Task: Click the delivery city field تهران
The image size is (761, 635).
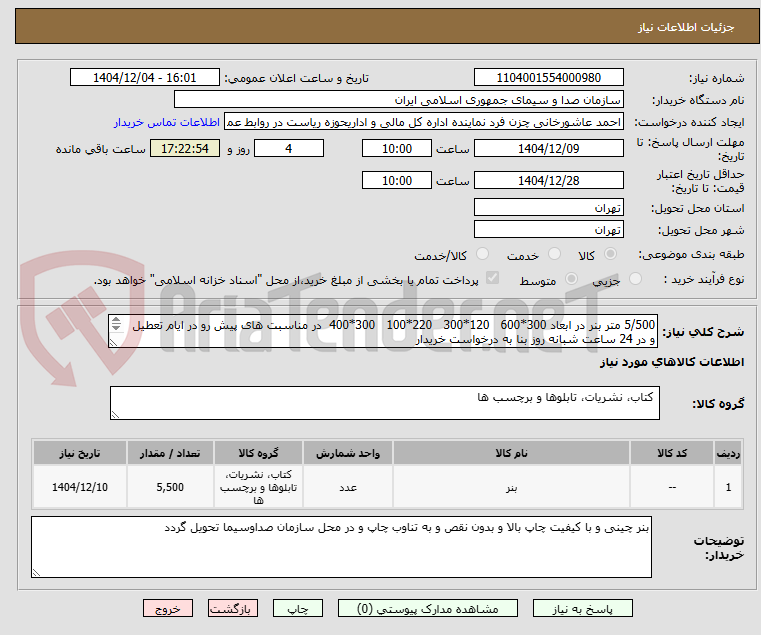Action: point(548,229)
